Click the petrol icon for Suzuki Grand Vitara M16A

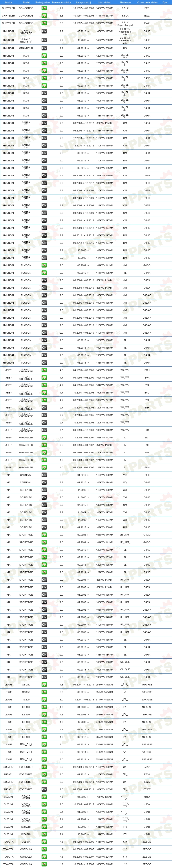(44, 797)
